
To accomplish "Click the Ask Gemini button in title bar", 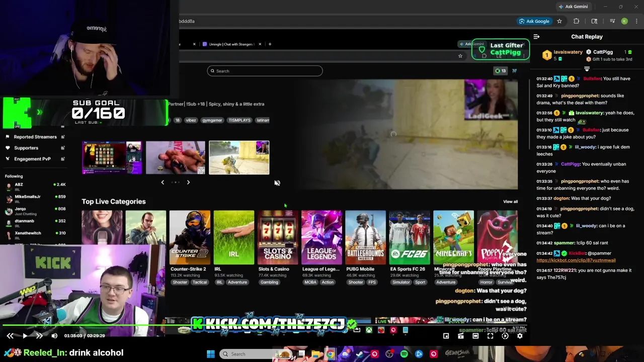I will tap(573, 7).
